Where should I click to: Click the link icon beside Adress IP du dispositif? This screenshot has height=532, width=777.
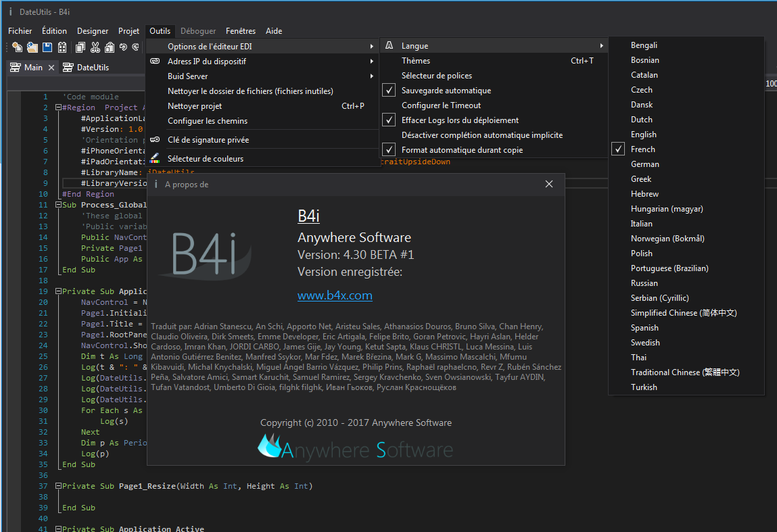(155, 61)
